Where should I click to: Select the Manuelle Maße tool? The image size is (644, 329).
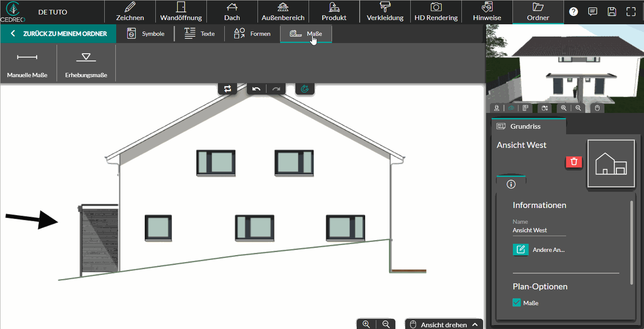27,63
